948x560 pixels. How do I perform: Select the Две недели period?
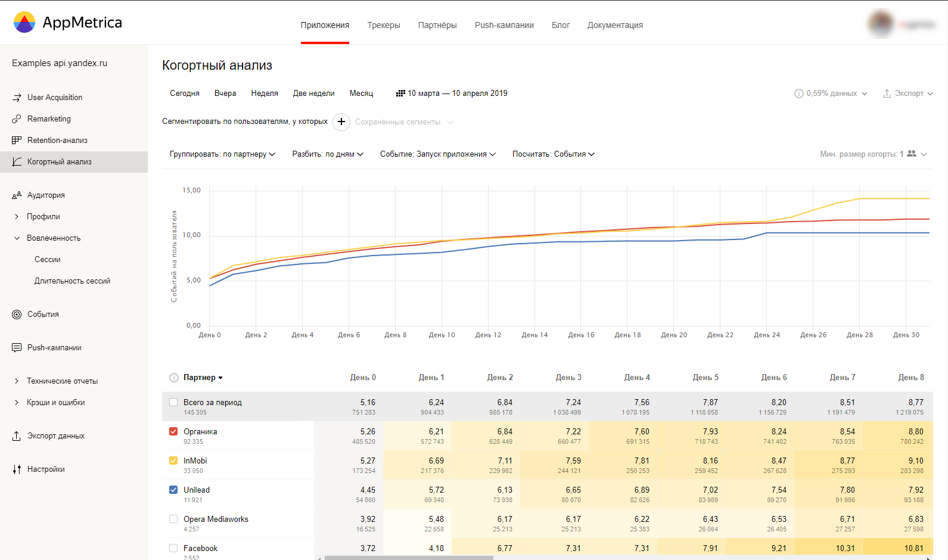[x=314, y=94]
